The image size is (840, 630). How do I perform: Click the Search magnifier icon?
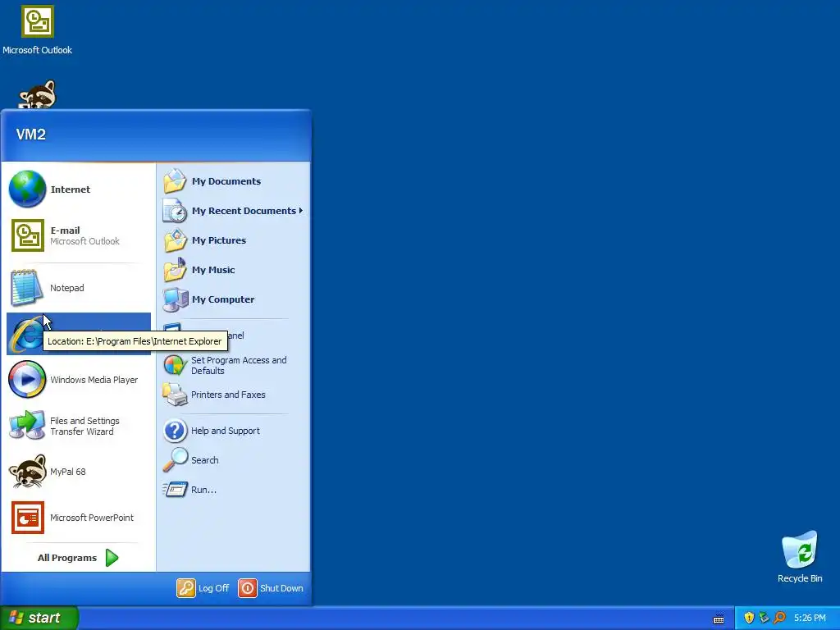(x=176, y=460)
